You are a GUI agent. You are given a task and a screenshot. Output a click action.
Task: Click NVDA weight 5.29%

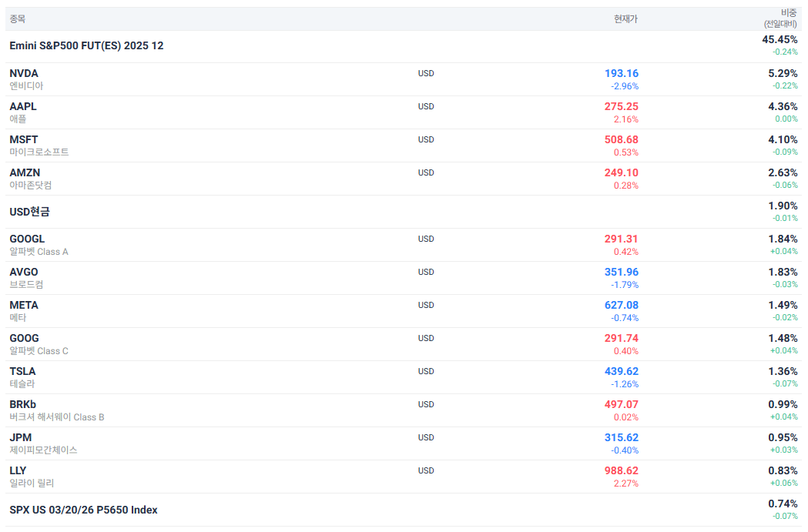click(x=783, y=73)
